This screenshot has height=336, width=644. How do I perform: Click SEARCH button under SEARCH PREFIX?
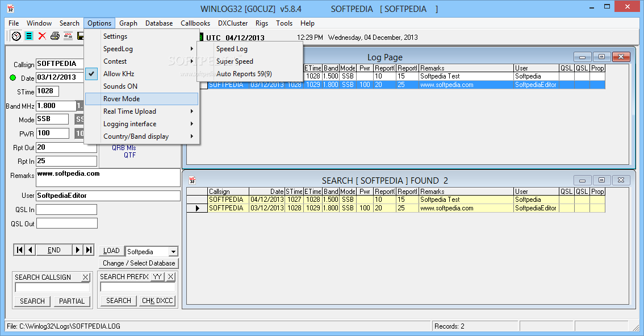(119, 301)
